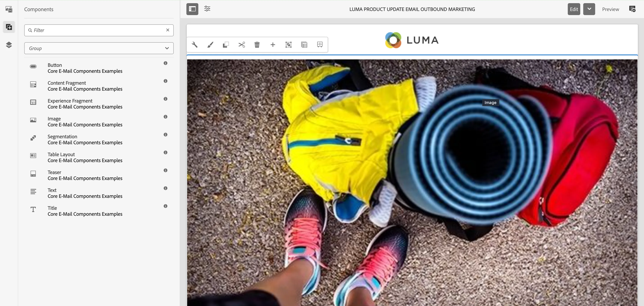Clear the Filter field with X
Viewport: 644px width, 306px height.
point(168,30)
